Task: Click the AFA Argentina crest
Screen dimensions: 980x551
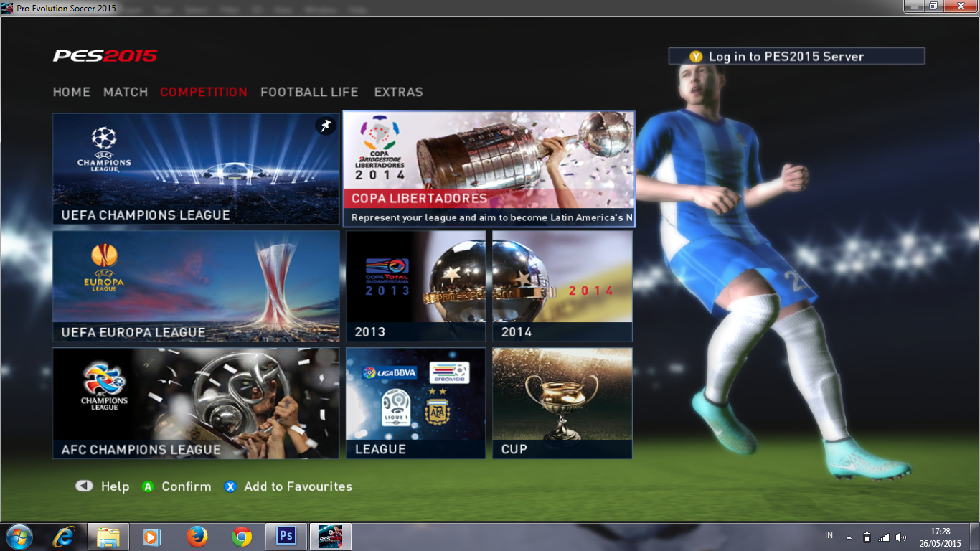Action: (437, 407)
